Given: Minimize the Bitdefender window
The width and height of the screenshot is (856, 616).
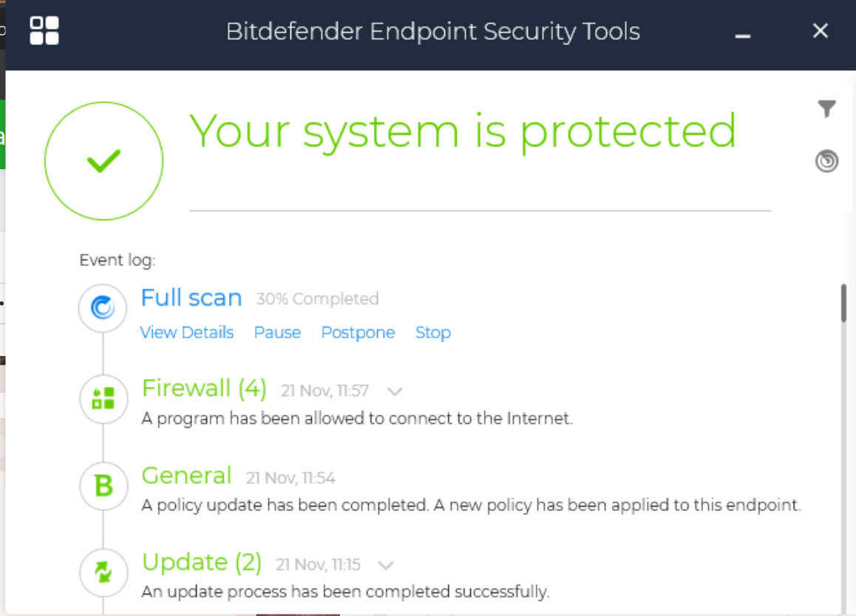Looking at the screenshot, I should (x=743, y=32).
